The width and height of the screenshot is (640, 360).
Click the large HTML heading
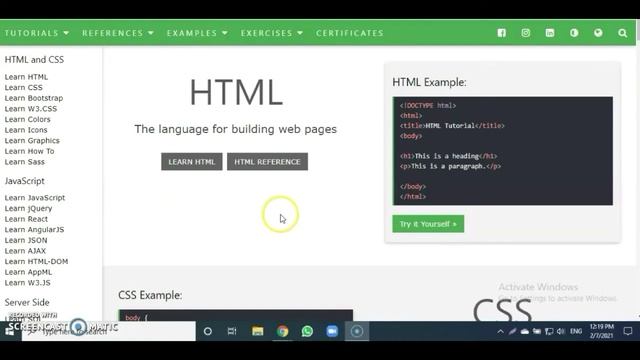point(236,93)
